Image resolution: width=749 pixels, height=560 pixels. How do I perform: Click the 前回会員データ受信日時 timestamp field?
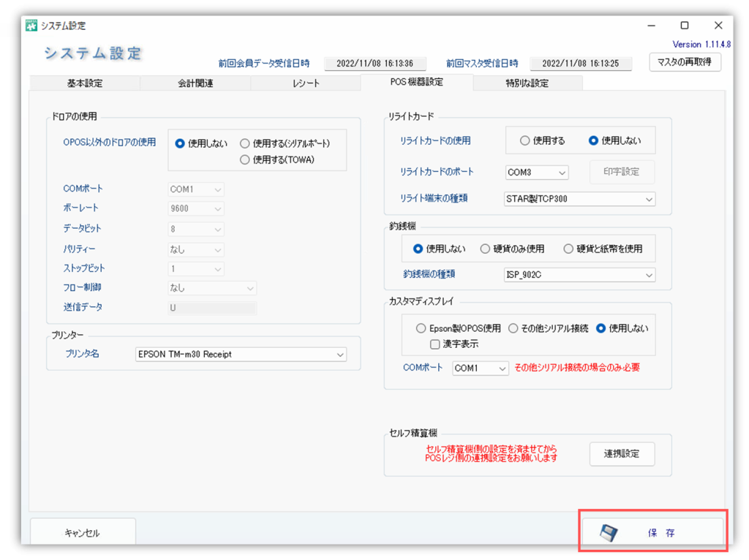tap(375, 64)
